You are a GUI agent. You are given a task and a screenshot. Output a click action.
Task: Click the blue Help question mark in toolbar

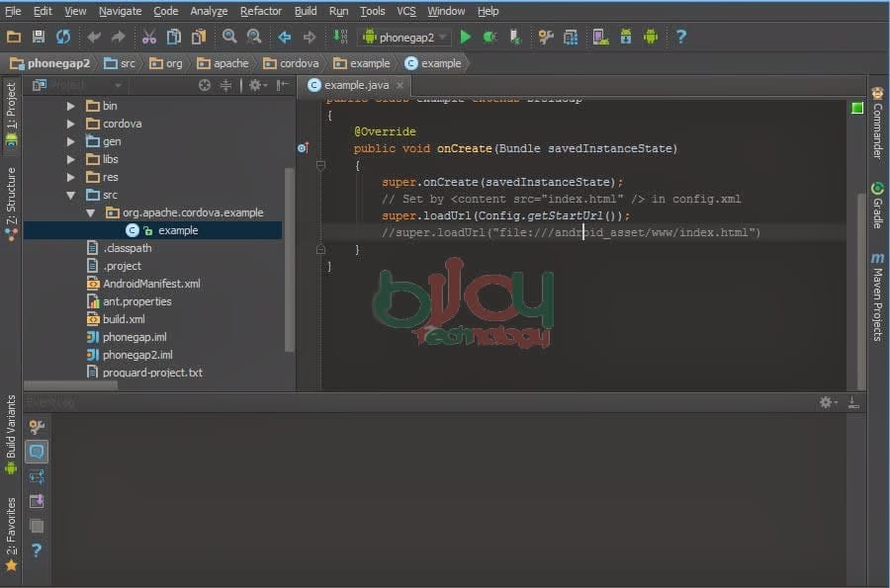point(680,37)
